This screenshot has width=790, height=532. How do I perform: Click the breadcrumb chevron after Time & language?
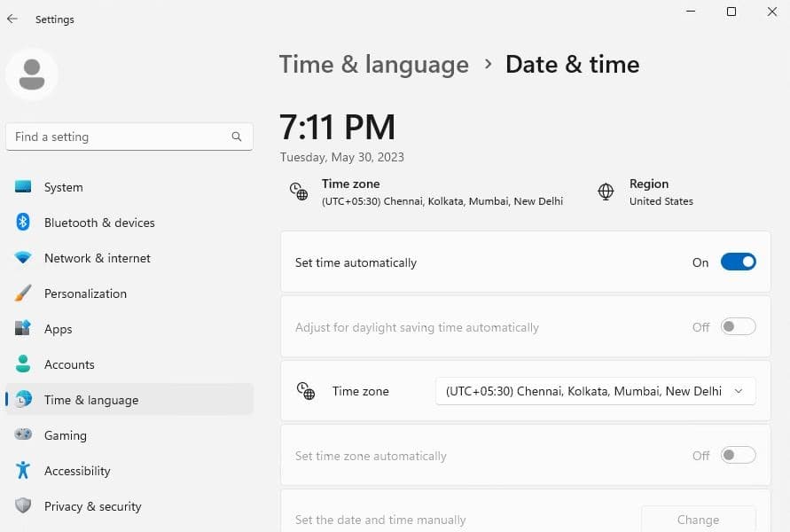pyautogui.click(x=488, y=65)
